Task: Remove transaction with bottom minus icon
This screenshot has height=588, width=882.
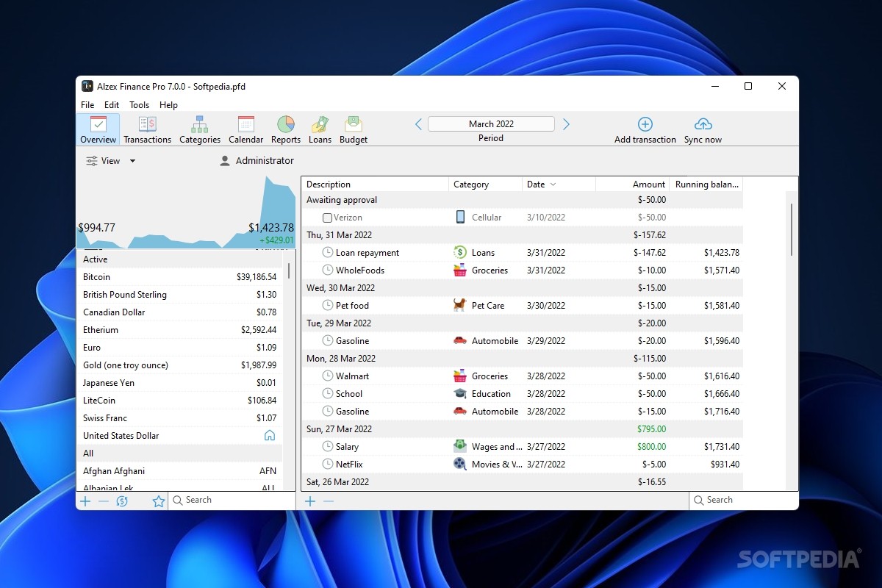Action: point(329,501)
